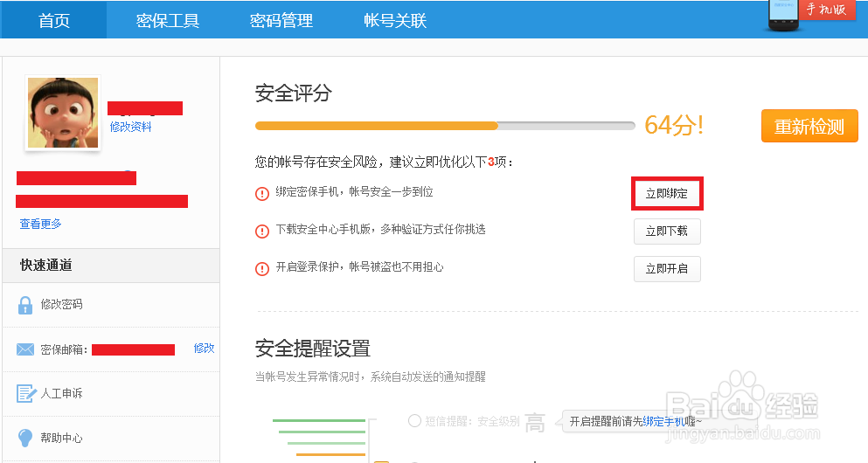Click the form icon beside 人工申诉
Image resolution: width=868 pixels, height=463 pixels.
tap(26, 393)
